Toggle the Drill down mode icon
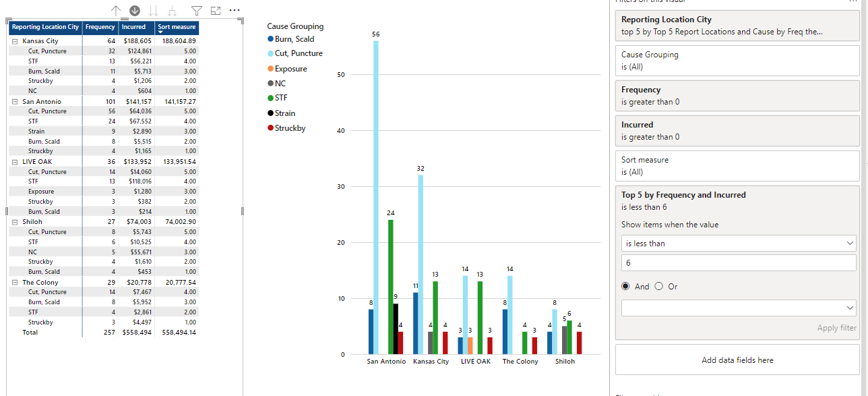This screenshot has width=868, height=396. 135,11
